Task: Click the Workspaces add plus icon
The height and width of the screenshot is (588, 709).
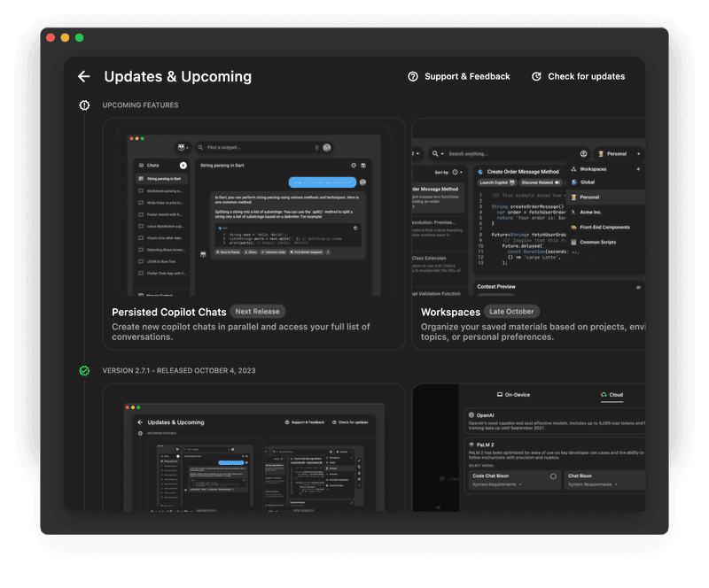Action: 637,169
